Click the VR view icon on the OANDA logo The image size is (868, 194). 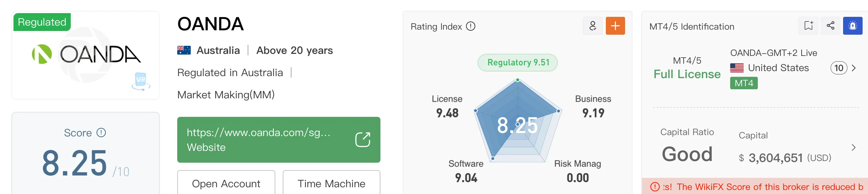(141, 82)
